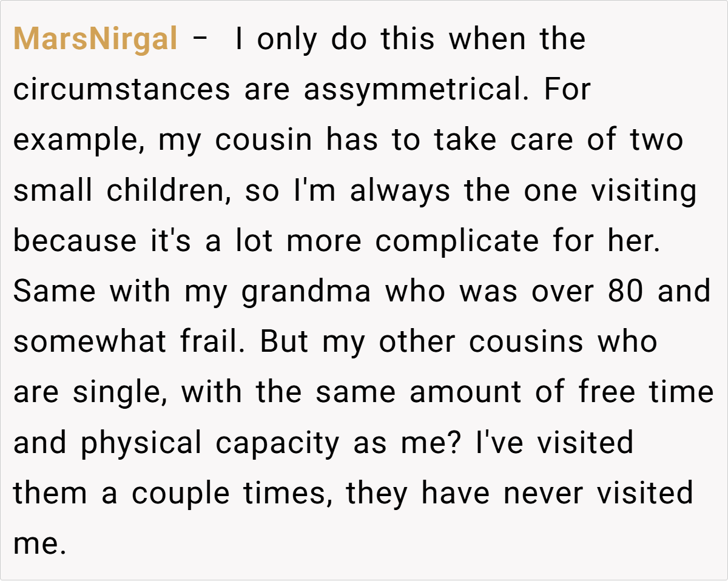Click the words "free time" in the comment
The image size is (728, 581).
pos(645,392)
